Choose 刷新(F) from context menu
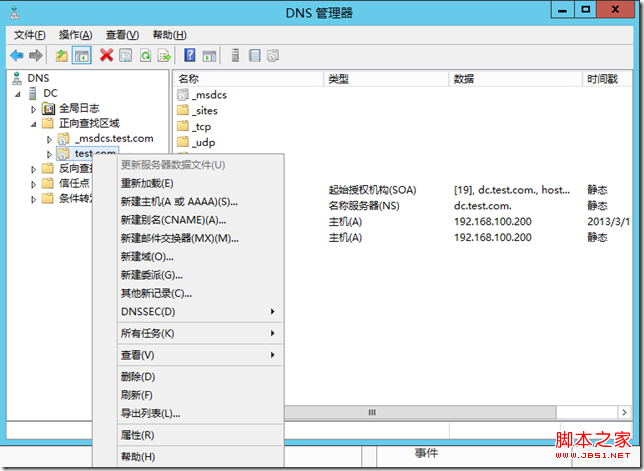This screenshot has width=644, height=471. click(x=200, y=395)
